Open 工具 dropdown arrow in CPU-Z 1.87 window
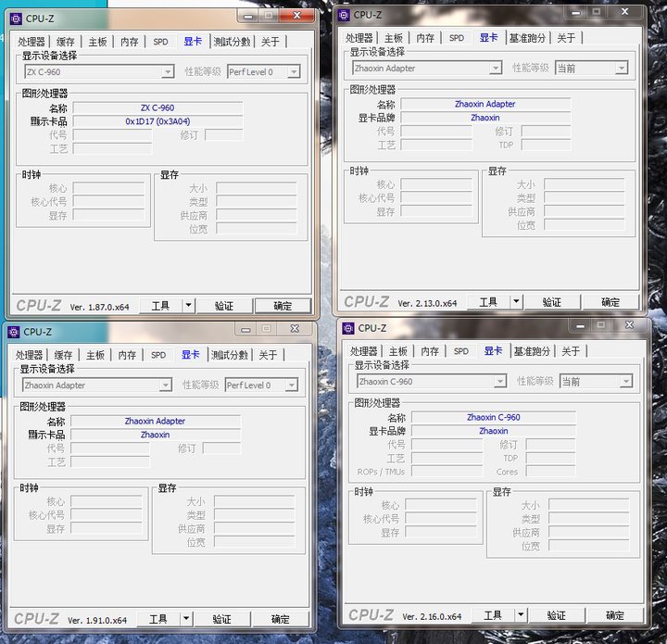This screenshot has width=667, height=644. coord(188,307)
